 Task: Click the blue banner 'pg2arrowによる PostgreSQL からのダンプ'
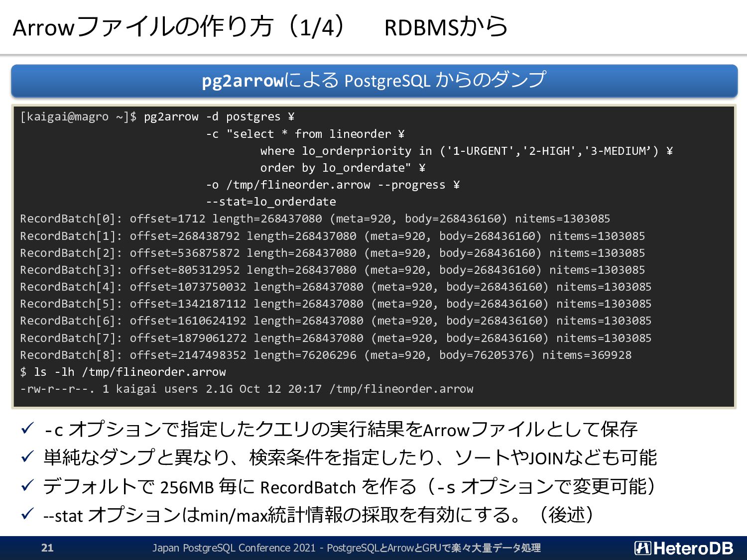coord(374,81)
